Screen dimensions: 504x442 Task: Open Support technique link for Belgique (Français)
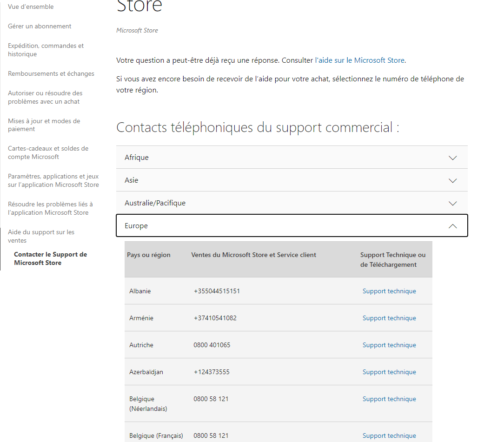coord(389,435)
